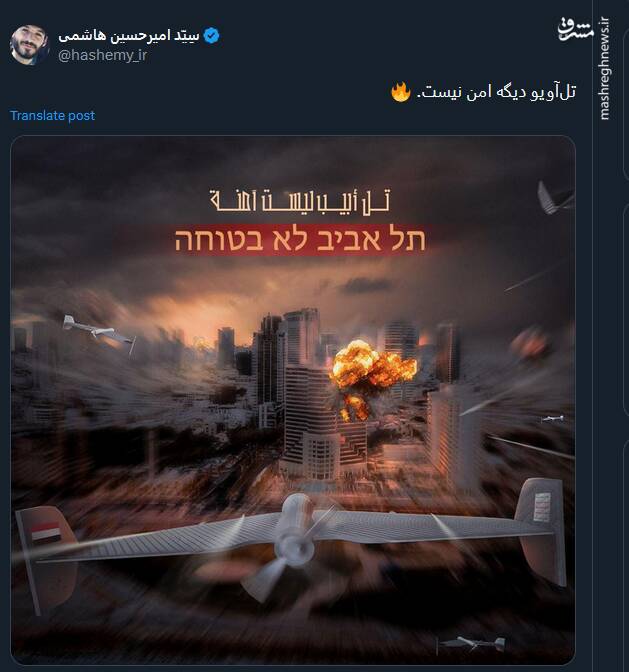Click the vertical mashreghnews.ir watermark text

[604, 69]
